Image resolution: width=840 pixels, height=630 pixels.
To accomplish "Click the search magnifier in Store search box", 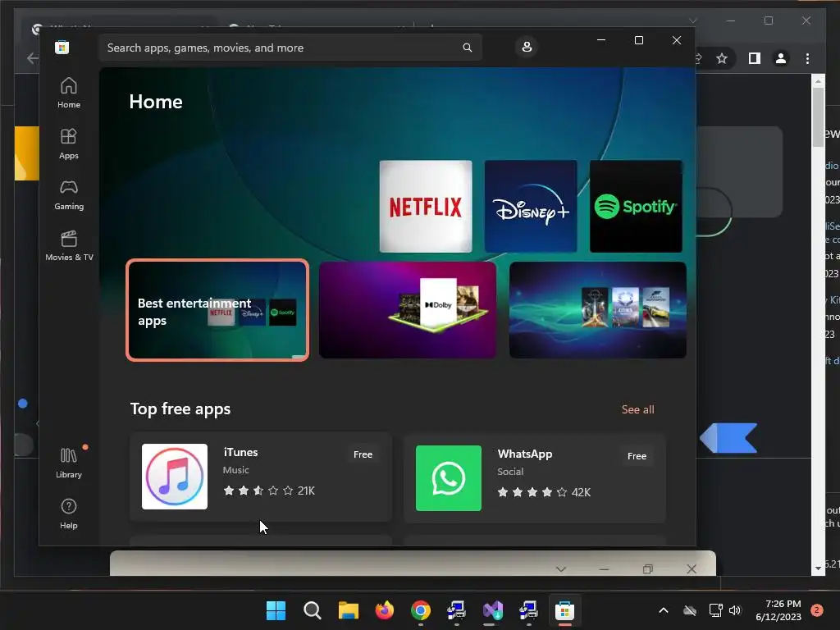I will point(467,48).
